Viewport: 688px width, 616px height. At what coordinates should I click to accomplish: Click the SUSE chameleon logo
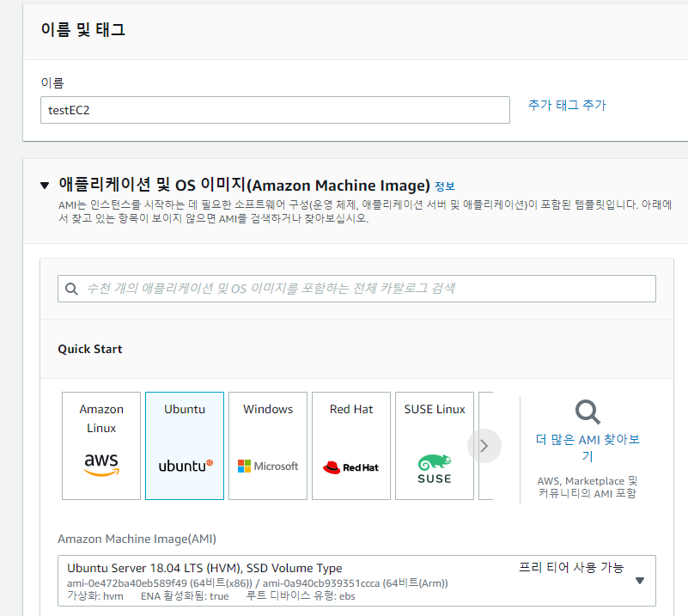[x=435, y=469]
